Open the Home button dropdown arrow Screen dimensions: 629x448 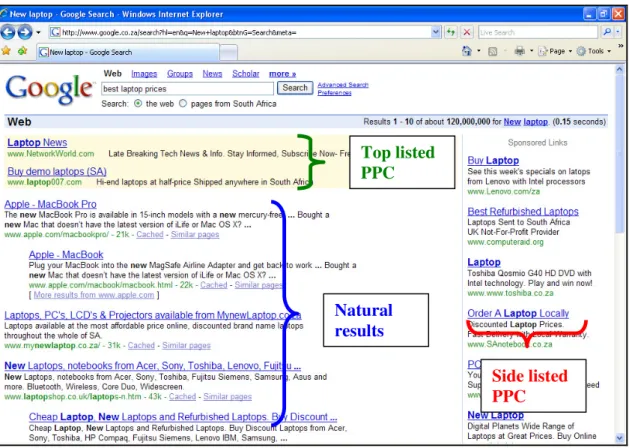479,51
